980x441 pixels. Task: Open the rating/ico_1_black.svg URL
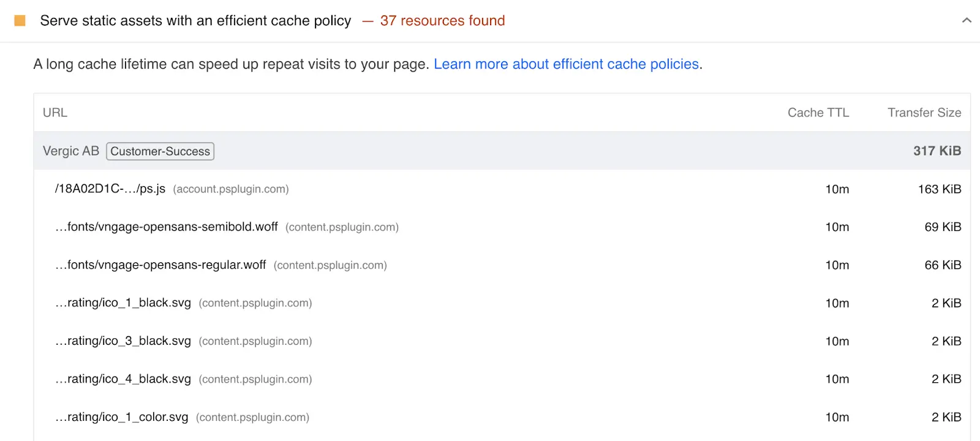tap(123, 303)
